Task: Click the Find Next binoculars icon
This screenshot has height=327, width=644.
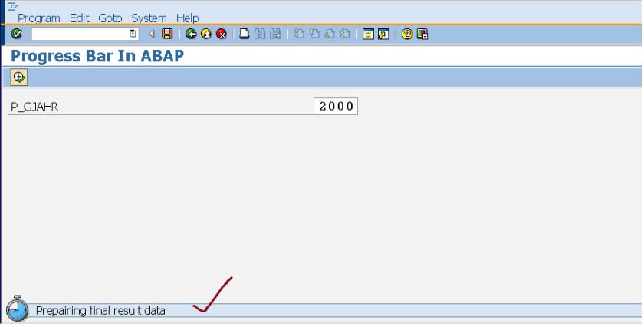Action: pos(275,34)
